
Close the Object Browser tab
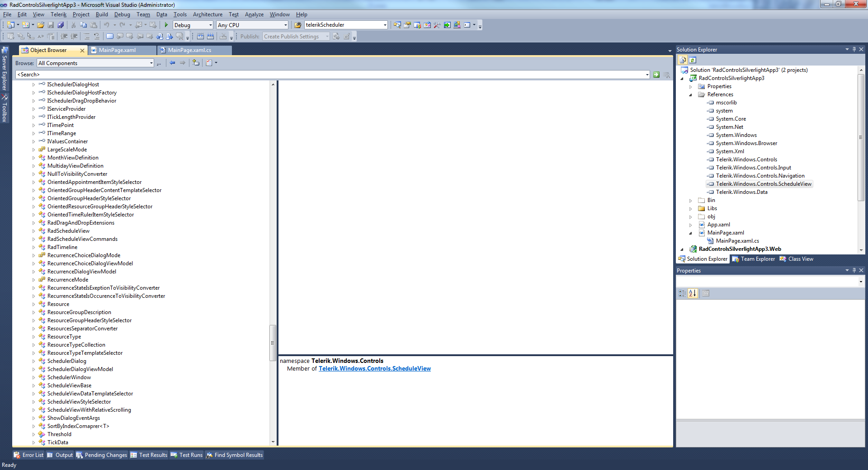(82, 51)
